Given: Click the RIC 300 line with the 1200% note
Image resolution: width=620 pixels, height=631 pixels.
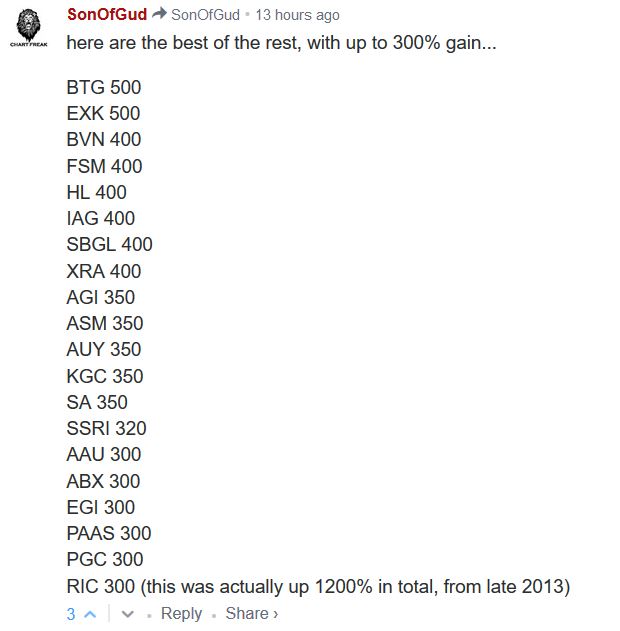Looking at the screenshot, I should point(318,586).
